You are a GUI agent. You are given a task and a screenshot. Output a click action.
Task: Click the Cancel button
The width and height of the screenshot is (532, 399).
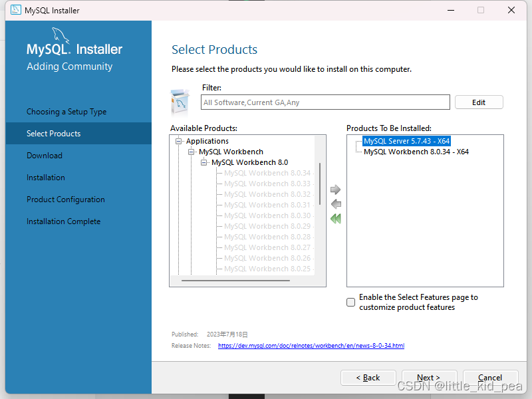click(x=490, y=378)
